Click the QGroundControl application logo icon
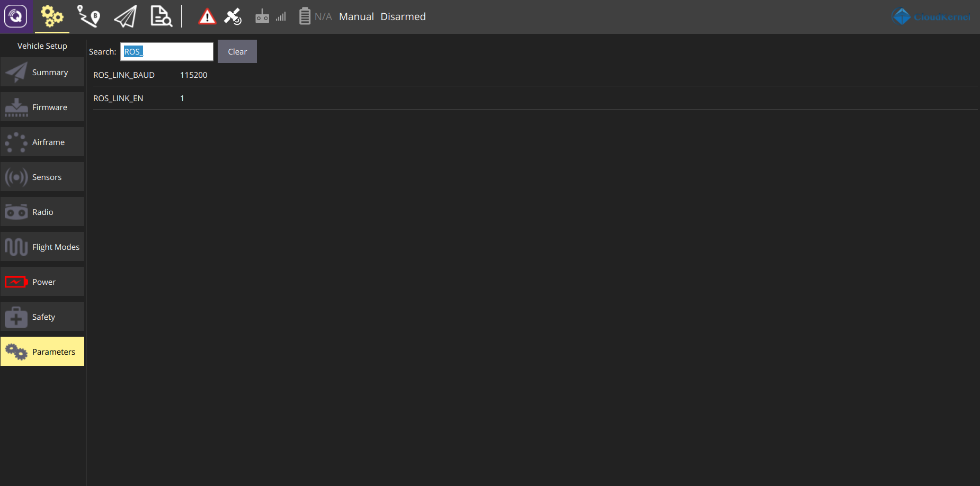The height and width of the screenshot is (486, 980). coord(16,16)
